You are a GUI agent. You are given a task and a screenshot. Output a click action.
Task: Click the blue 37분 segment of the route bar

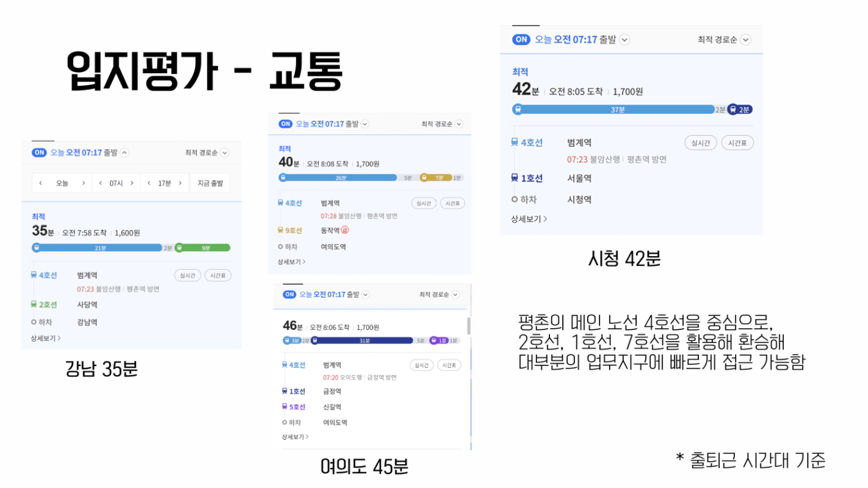[614, 110]
